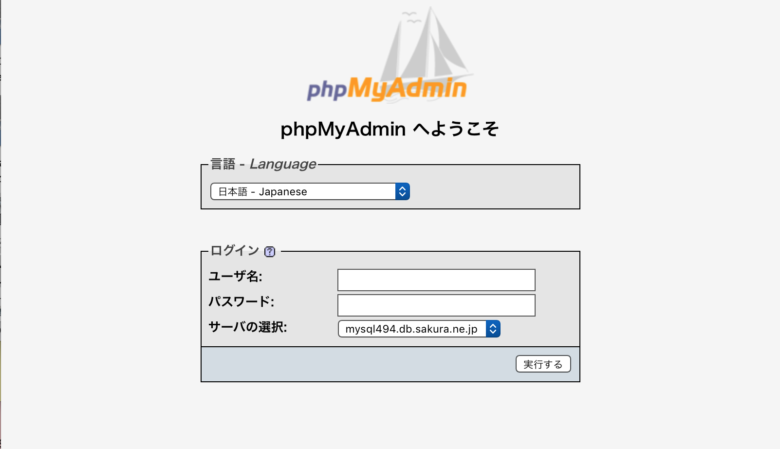
Task: Click the blank page background below login form
Action: click(x=390, y=415)
